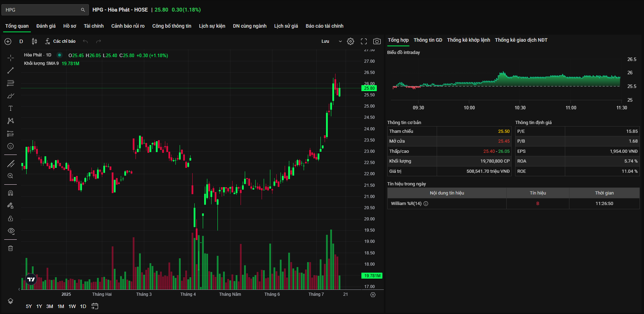
Task: Click the Lưu save button
Action: pyautogui.click(x=325, y=41)
